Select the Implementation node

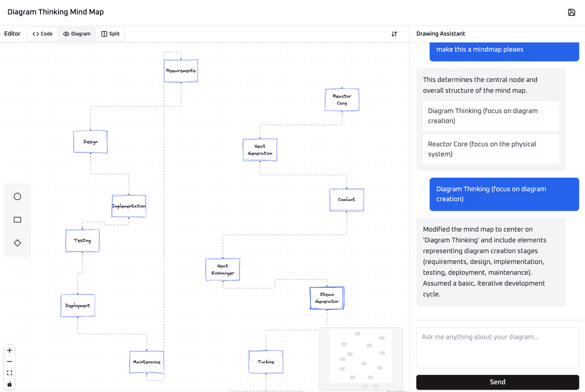(x=129, y=206)
